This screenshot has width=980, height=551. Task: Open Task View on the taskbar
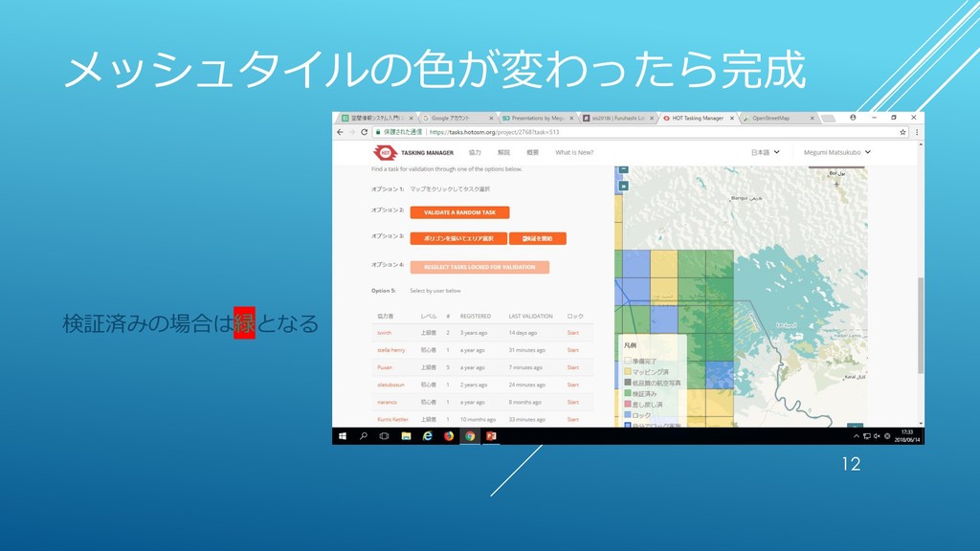[385, 436]
